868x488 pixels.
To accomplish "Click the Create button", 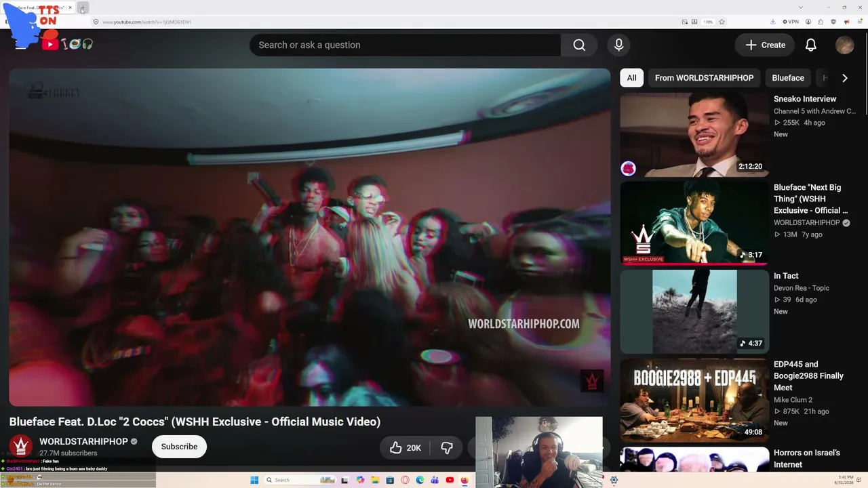I will pyautogui.click(x=765, y=45).
